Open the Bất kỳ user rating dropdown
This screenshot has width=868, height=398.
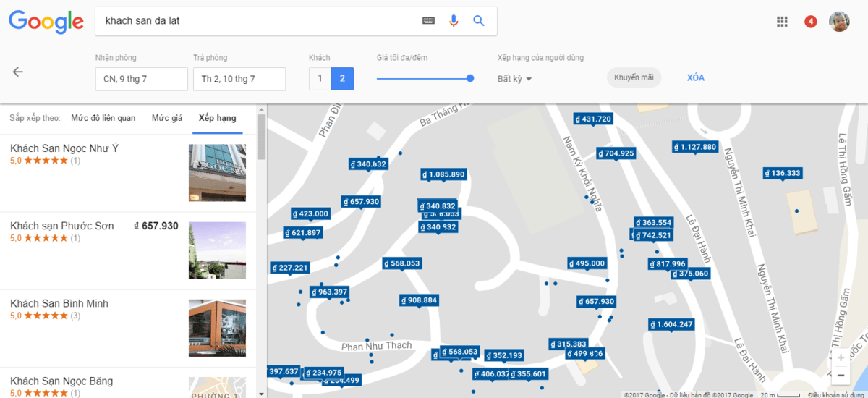click(515, 79)
